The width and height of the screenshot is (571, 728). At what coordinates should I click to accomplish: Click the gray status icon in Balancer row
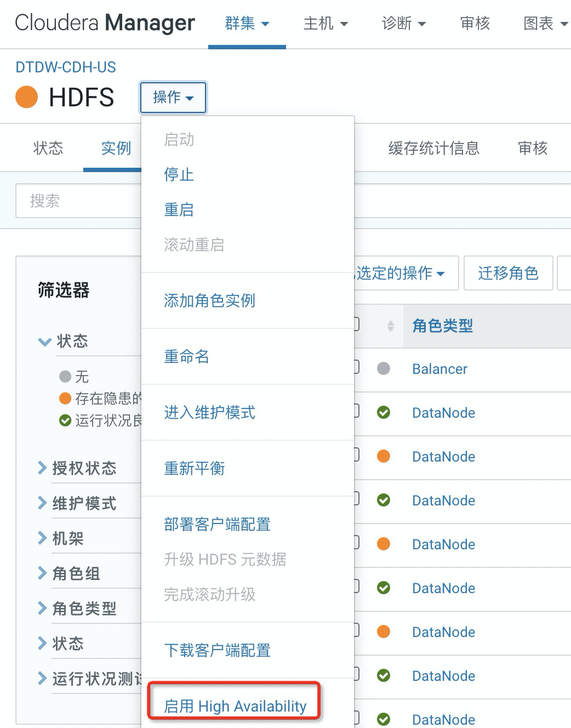(x=384, y=368)
